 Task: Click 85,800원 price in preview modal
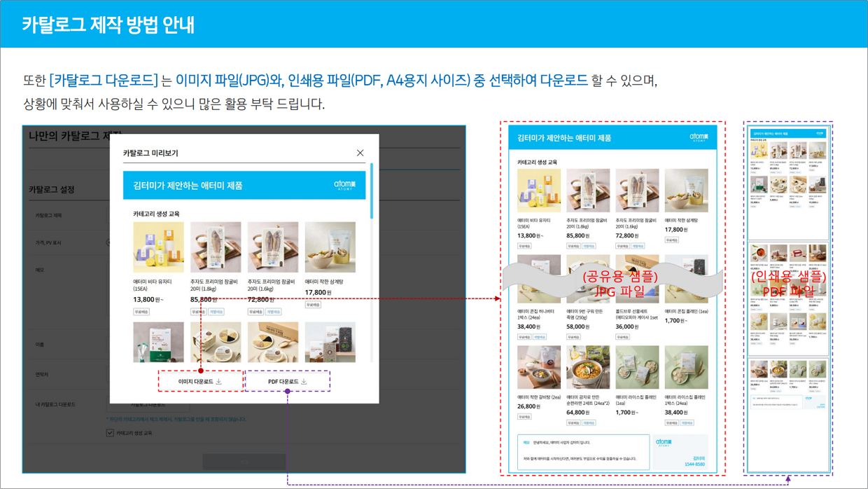[204, 299]
